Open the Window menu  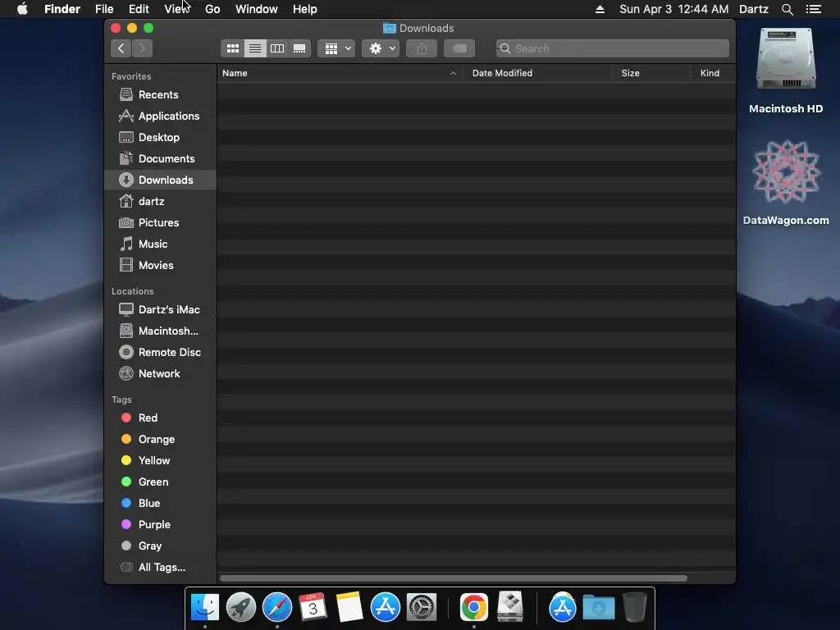tap(257, 9)
